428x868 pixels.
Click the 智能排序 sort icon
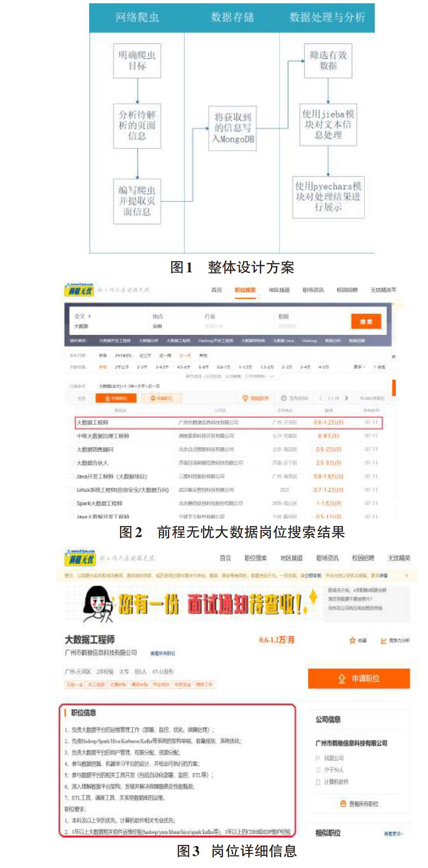pyautogui.click(x=245, y=398)
